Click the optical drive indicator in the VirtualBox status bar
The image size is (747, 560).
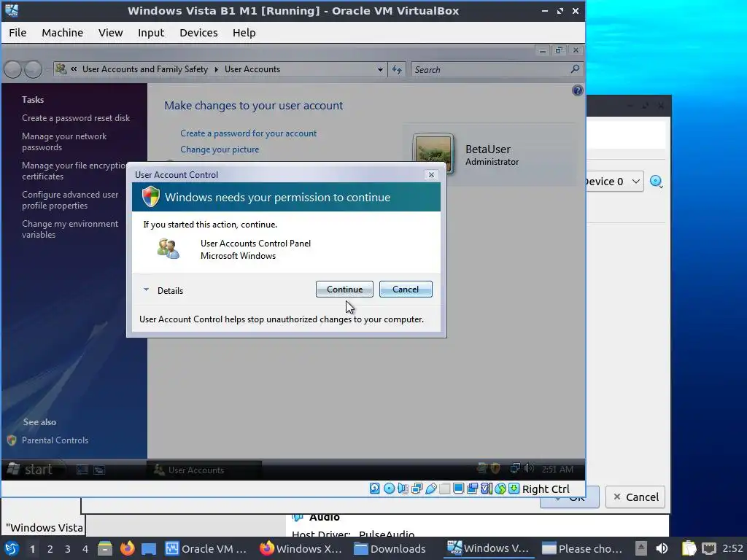coord(390,489)
